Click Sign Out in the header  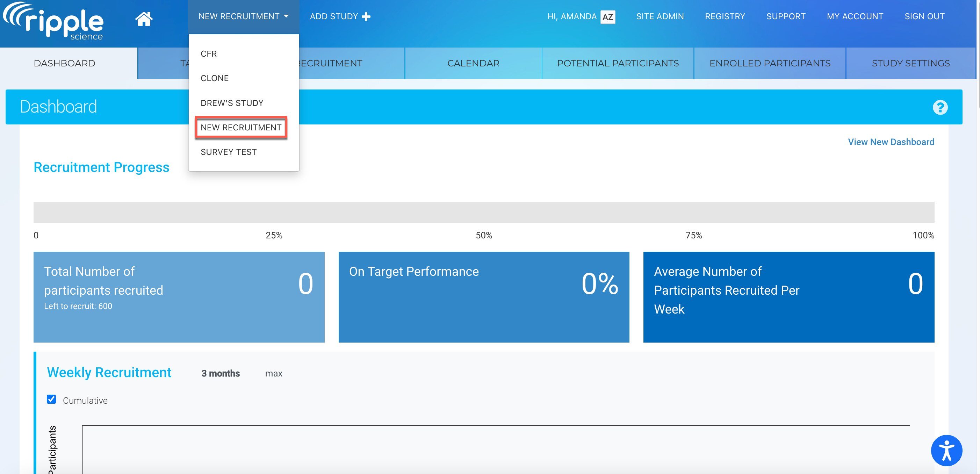(924, 17)
